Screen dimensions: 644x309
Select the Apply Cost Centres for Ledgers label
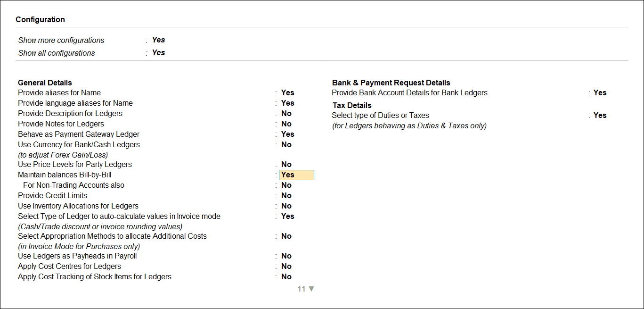coord(69,267)
